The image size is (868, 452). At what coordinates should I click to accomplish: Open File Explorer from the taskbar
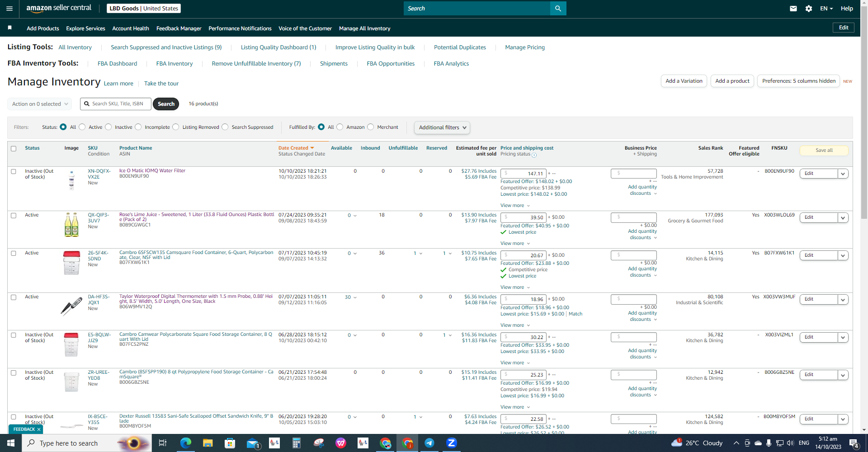208,443
